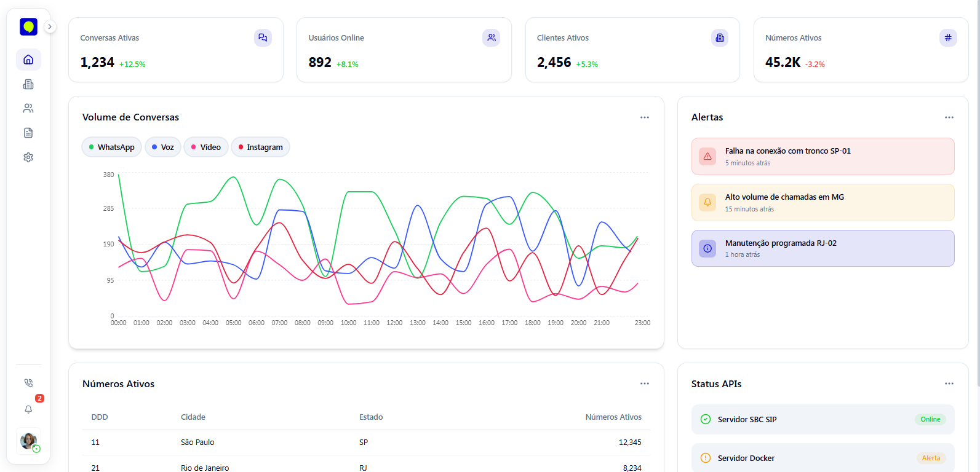
Task: Toggle the WhatsApp series in chart legend
Action: (112, 147)
